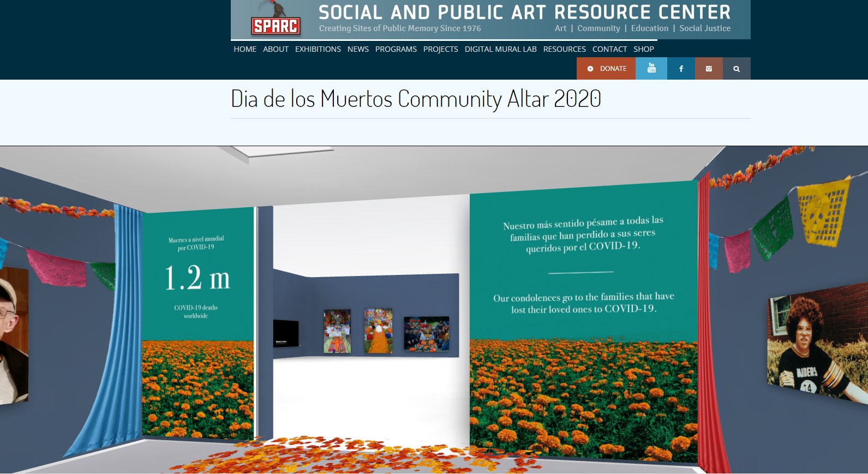Select the marigold path altar photo
This screenshot has height=474, width=868.
pyautogui.click(x=378, y=331)
